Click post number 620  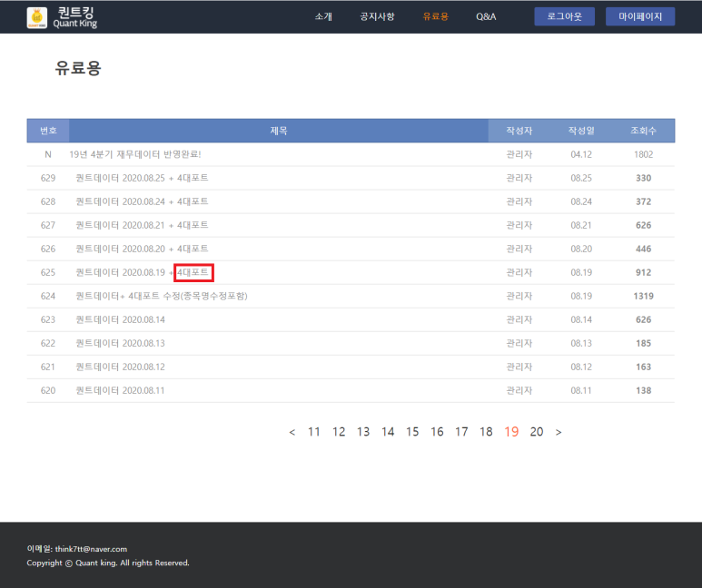48,391
